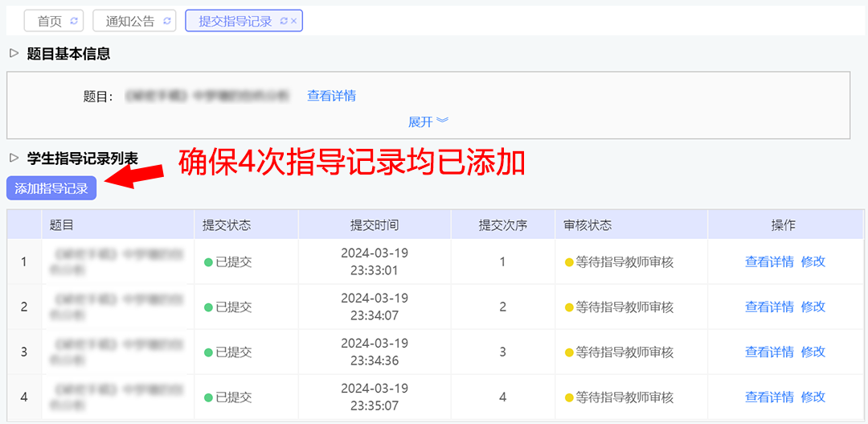Click refresh icon on 提交指导记录 tab
The height and width of the screenshot is (424, 868).
coord(284,22)
